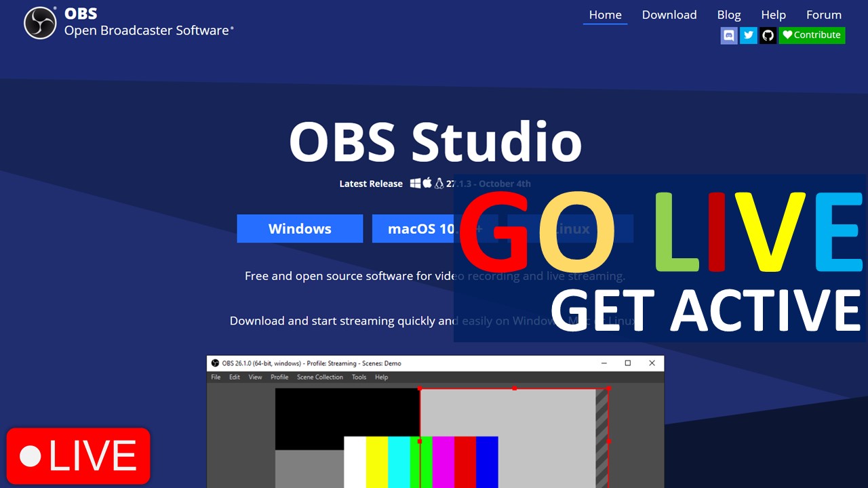This screenshot has width=868, height=488.
Task: Open Profile menu in OBS window
Action: [279, 378]
